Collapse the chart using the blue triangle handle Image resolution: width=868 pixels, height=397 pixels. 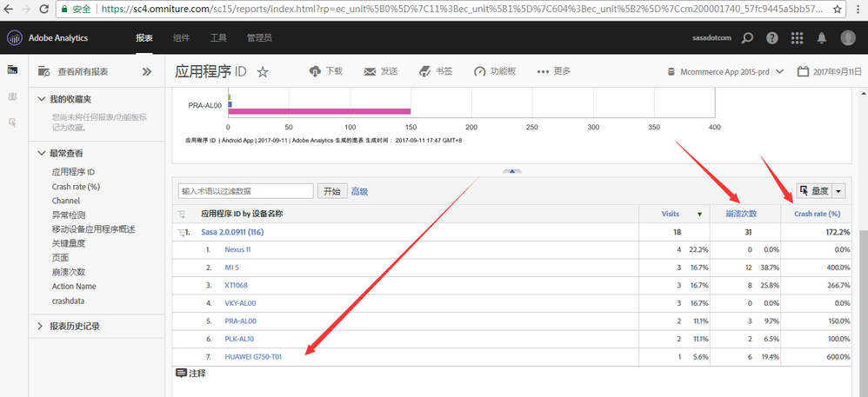click(512, 172)
